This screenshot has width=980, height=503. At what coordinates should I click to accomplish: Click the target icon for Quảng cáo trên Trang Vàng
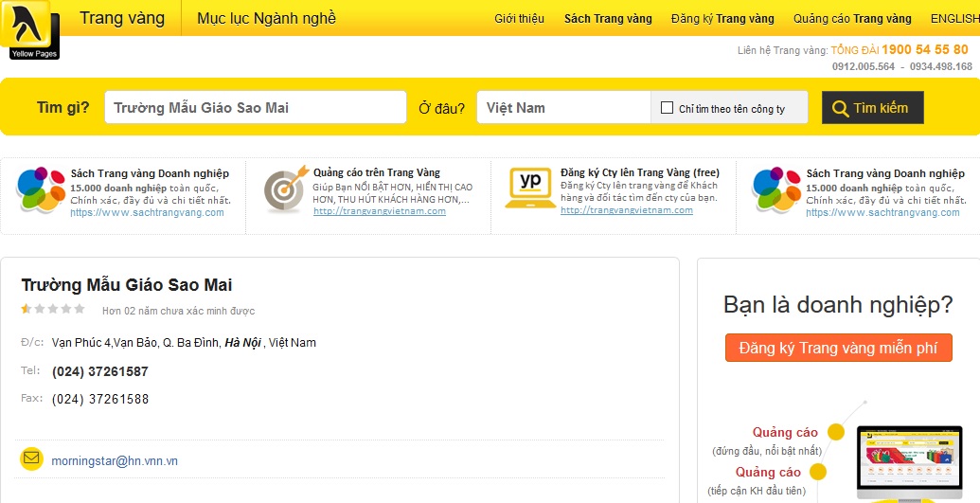point(286,189)
